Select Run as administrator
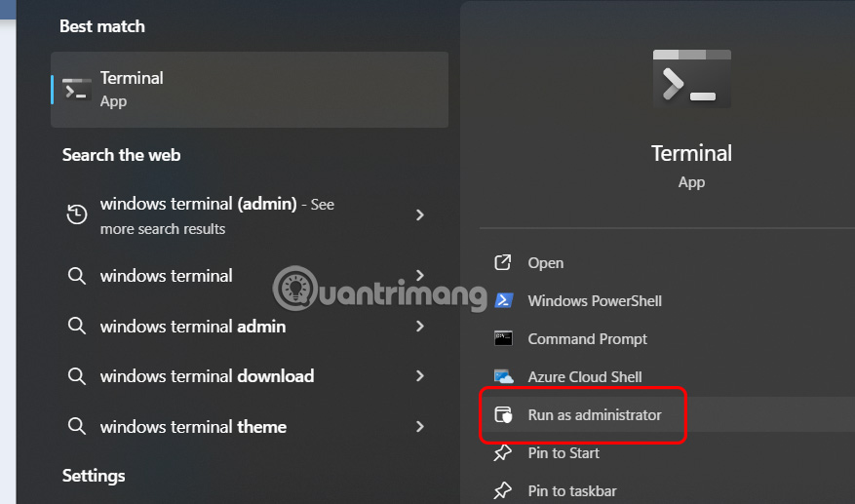855x504 pixels. tap(595, 414)
